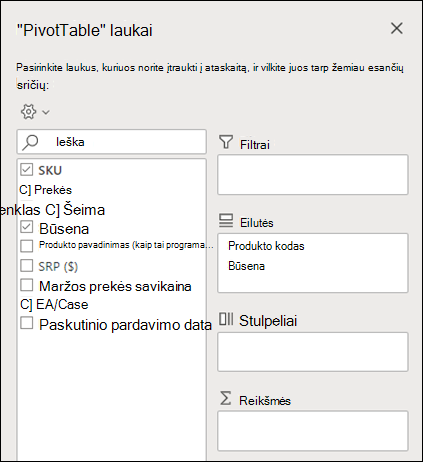Image resolution: width=423 pixels, height=462 pixels.
Task: Uncheck the SKU field checkbox
Action: 26,169
